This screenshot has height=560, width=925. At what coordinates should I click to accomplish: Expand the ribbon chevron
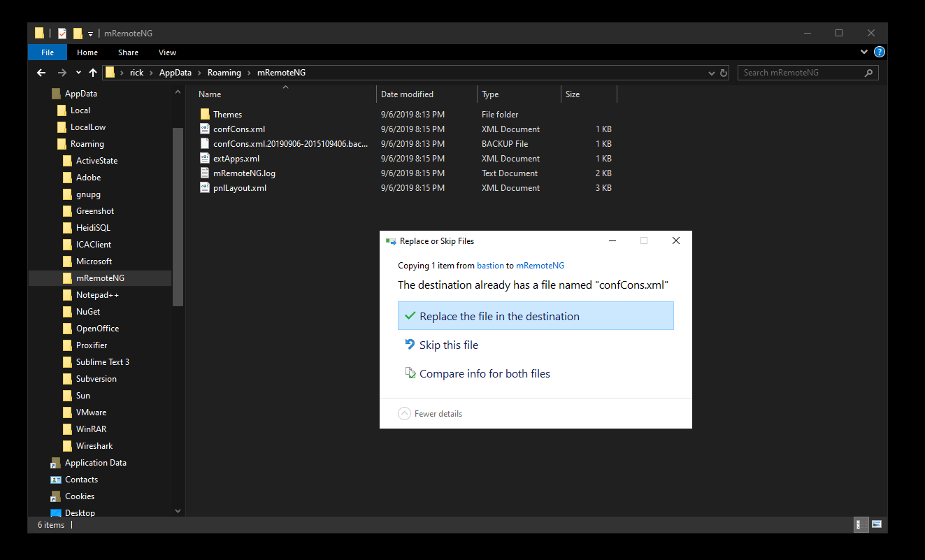(x=865, y=52)
